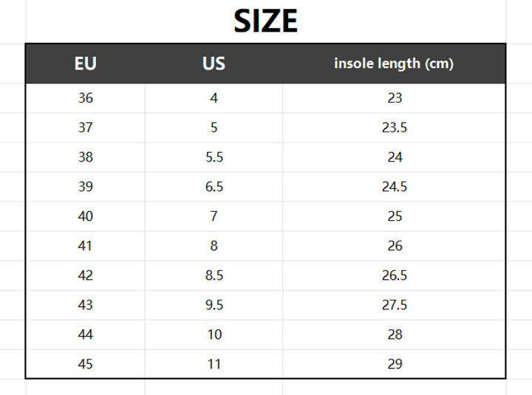Select EU size 42 cell
The image size is (532, 395).
tap(86, 275)
